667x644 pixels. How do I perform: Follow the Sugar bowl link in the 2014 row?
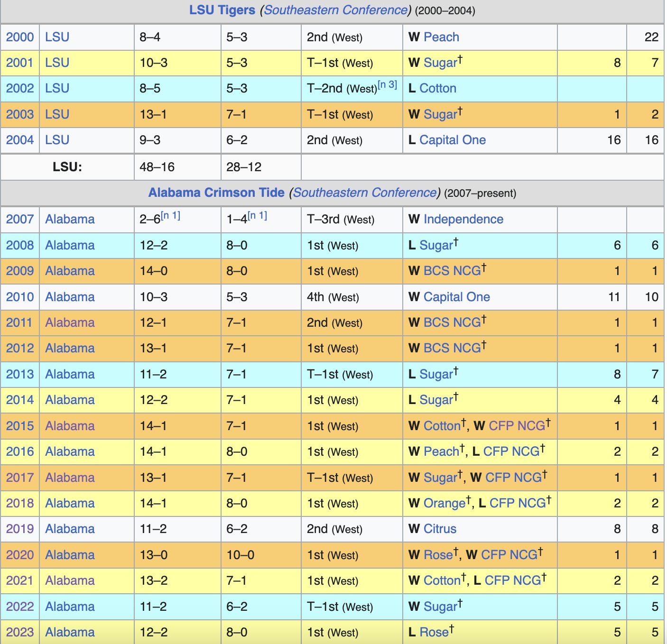click(x=436, y=400)
